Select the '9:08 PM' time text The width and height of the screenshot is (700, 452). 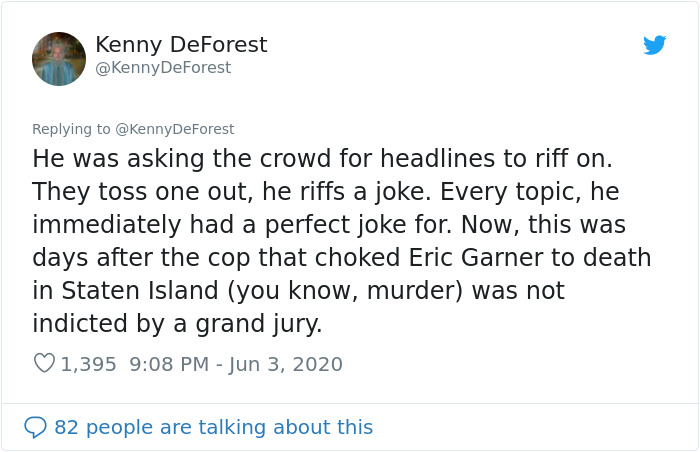coord(169,364)
